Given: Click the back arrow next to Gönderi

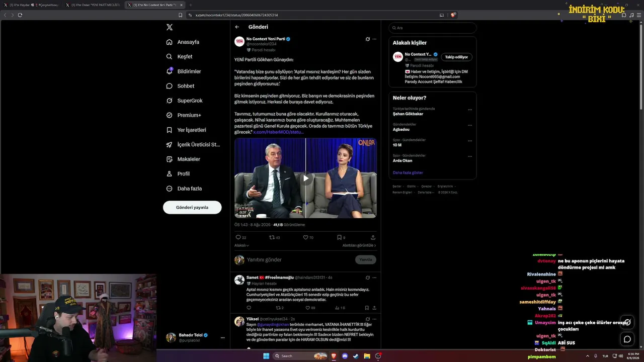Looking at the screenshot, I should coord(237,27).
